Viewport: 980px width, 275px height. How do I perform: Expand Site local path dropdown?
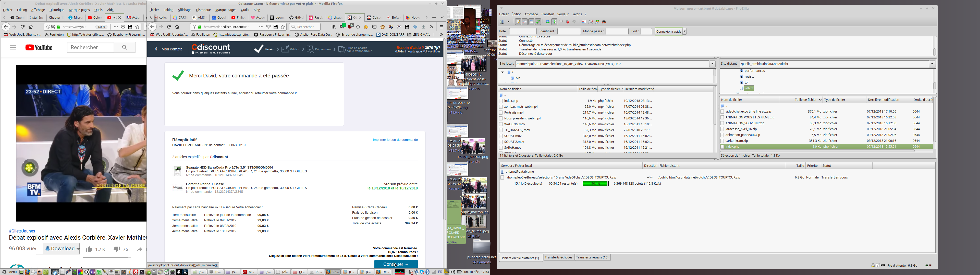[712, 64]
